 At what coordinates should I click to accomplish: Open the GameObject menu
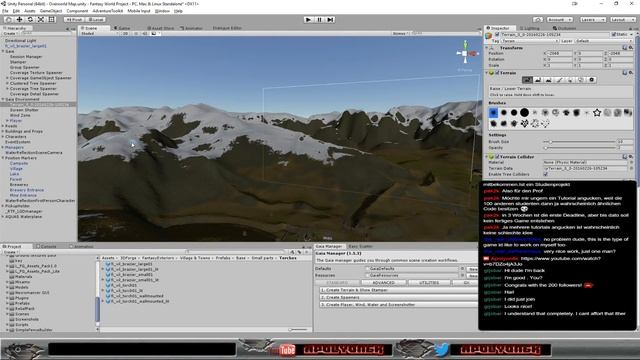(x=51, y=11)
